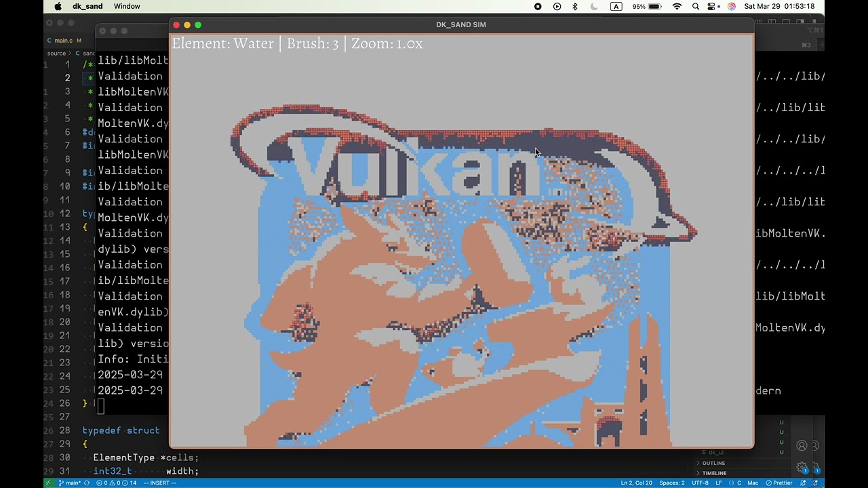This screenshot has height=488, width=868.
Task: Click the screen recording stop icon in the menu bar
Action: pos(538,7)
